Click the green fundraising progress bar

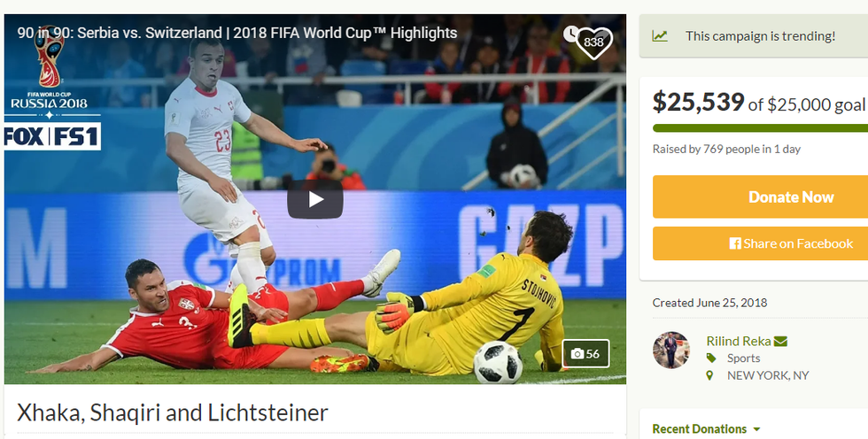click(760, 128)
